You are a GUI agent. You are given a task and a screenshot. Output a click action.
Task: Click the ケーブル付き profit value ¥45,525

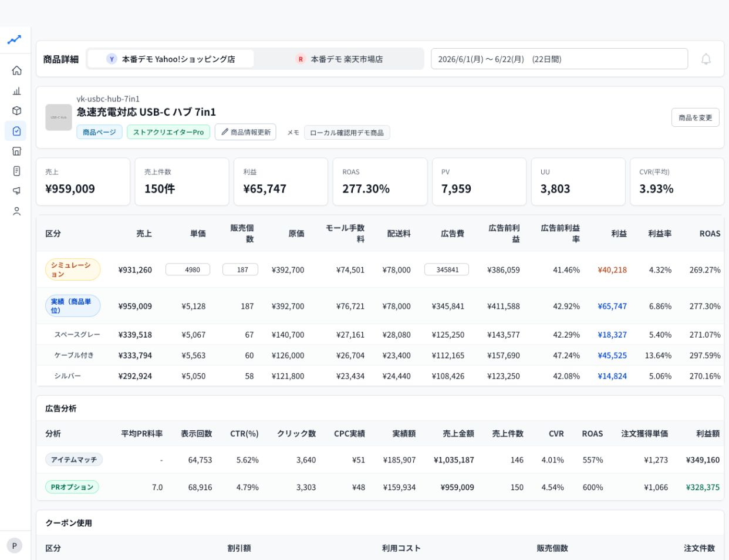point(612,355)
